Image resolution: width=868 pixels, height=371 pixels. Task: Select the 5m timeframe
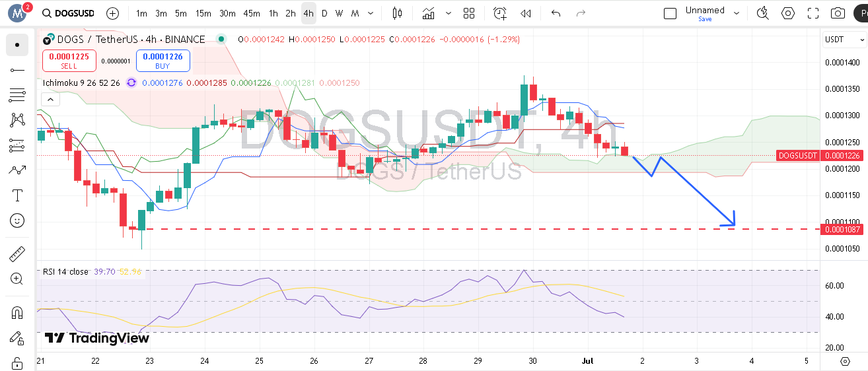pyautogui.click(x=181, y=13)
